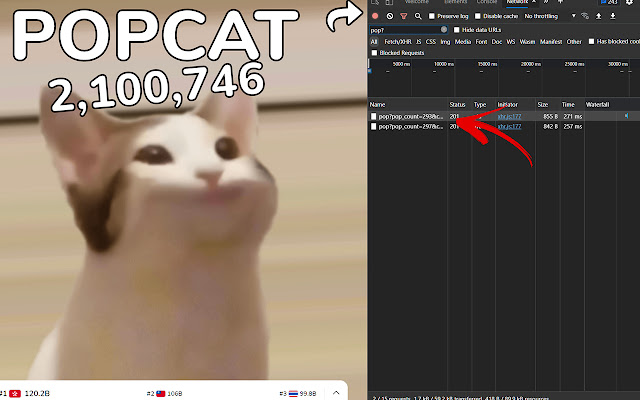The image size is (640, 400).
Task: Switch to the Welcome tab
Action: (416, 2)
